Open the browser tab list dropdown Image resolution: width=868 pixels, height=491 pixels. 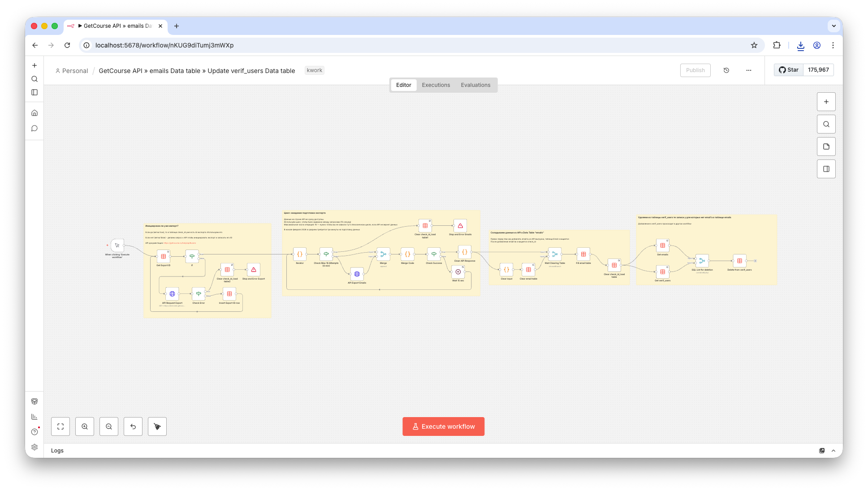coord(833,26)
